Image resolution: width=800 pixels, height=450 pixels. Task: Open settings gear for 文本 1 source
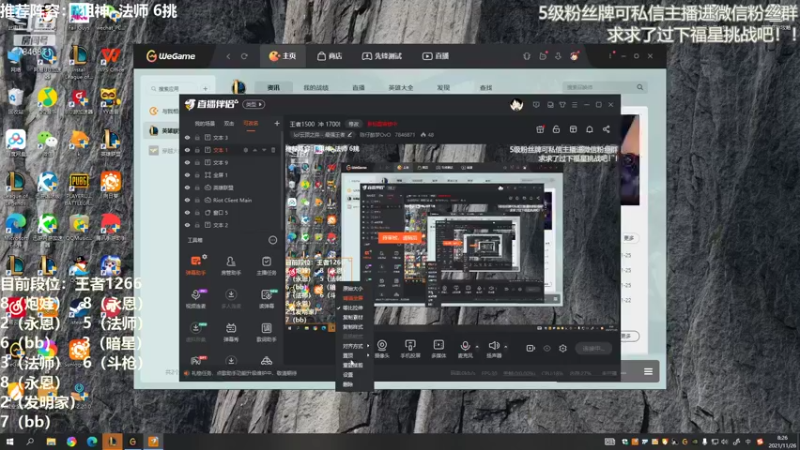click(246, 150)
